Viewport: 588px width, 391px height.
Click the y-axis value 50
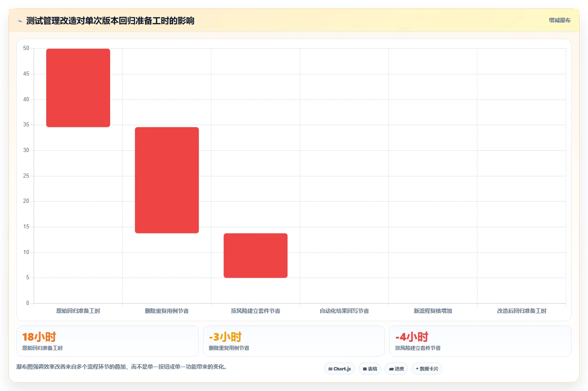pos(26,48)
